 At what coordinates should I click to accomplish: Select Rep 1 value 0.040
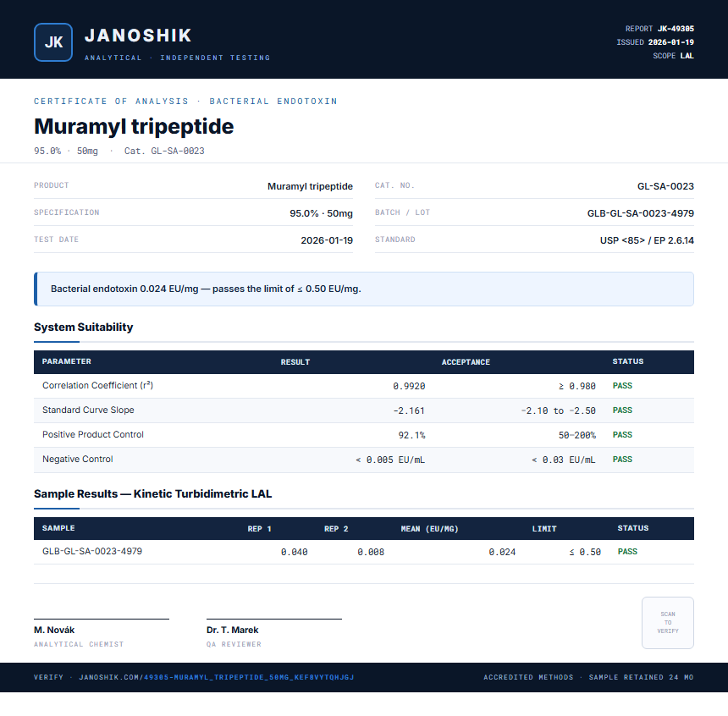click(295, 552)
